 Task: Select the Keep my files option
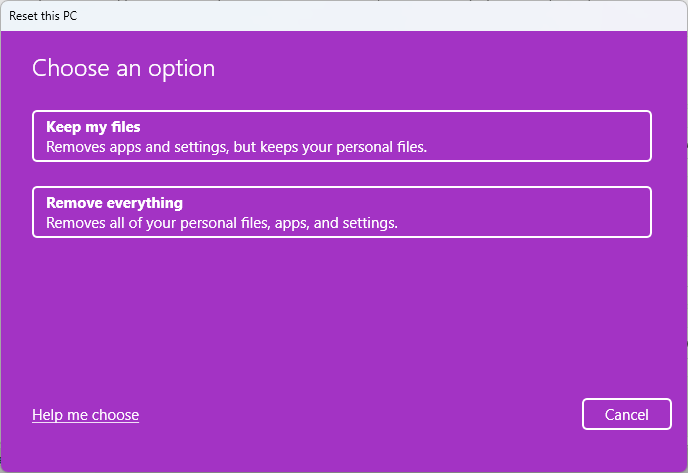pos(341,136)
